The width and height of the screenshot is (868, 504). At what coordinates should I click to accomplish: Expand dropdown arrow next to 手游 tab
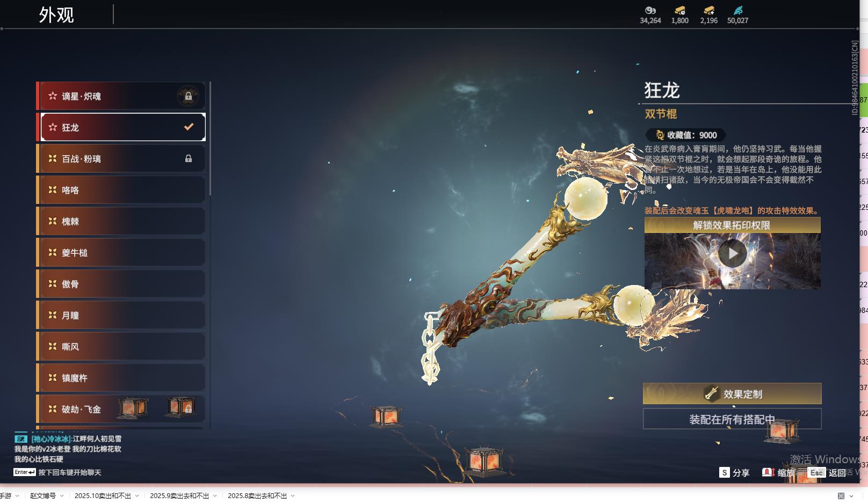tap(17, 496)
